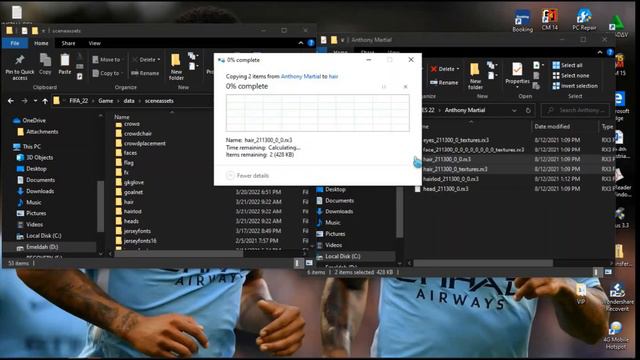Open Delete dropdown in sceneassets ribbon
Viewport: 640px width, 360px height.
click(146, 60)
